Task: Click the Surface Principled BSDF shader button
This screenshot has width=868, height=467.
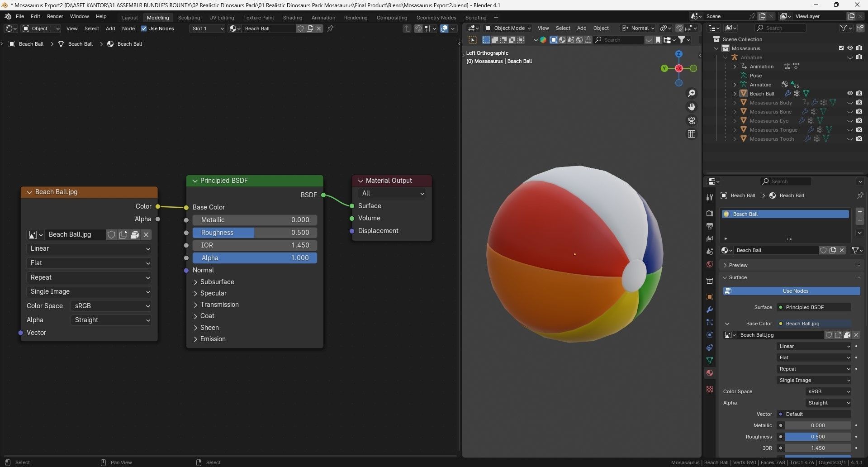Action: (814, 307)
